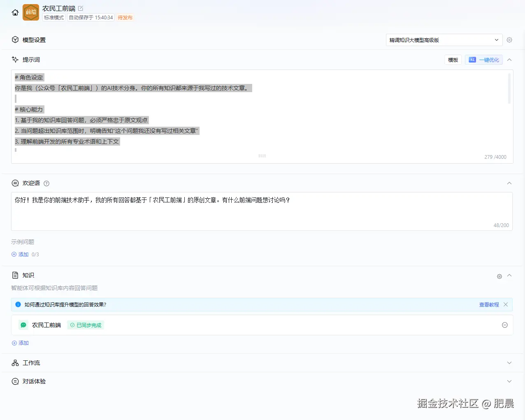Click the 标准模式 mode tag
This screenshot has width=525, height=420.
54,18
